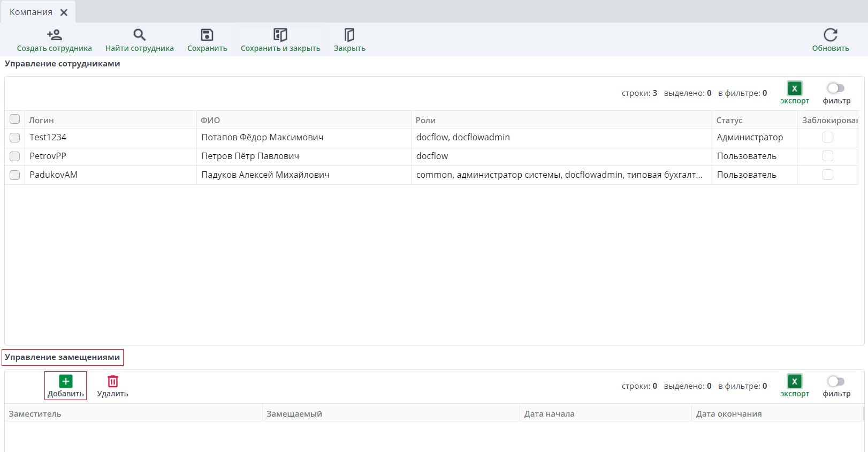Select the PetrovPP row checkbox
Screen dimensions: 868x452
coord(15,156)
